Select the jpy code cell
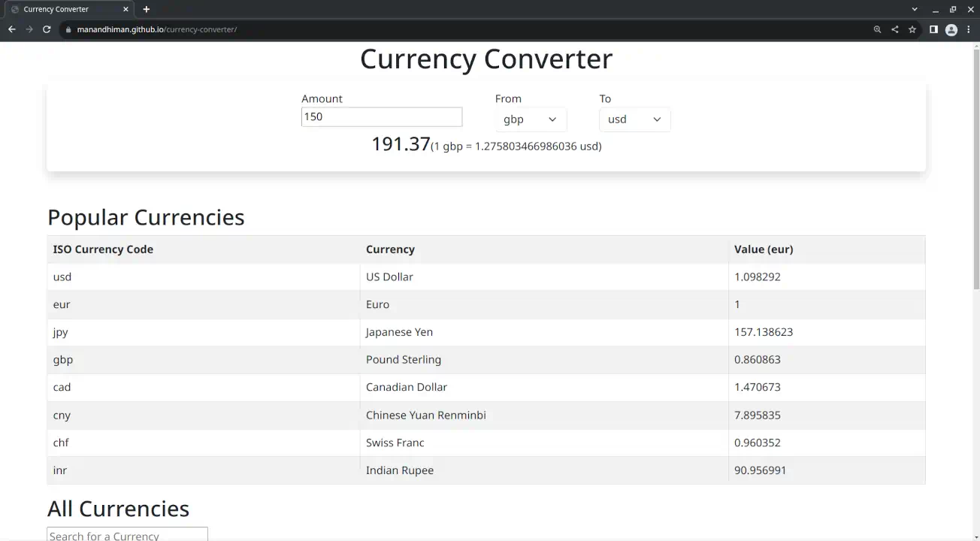This screenshot has height=541, width=980. click(204, 332)
